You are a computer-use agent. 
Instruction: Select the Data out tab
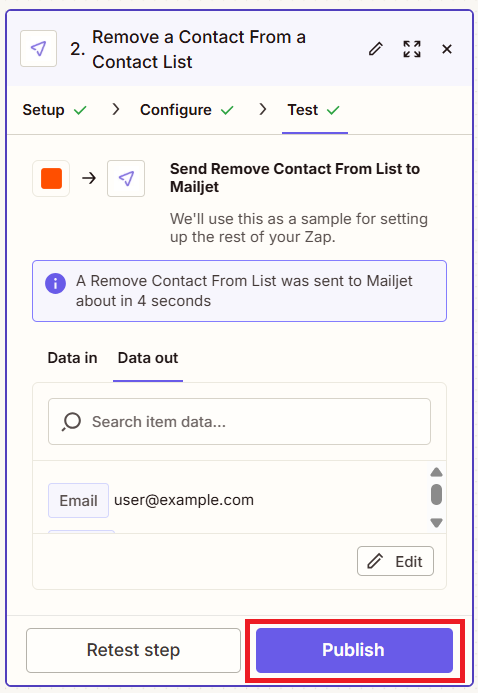click(148, 358)
